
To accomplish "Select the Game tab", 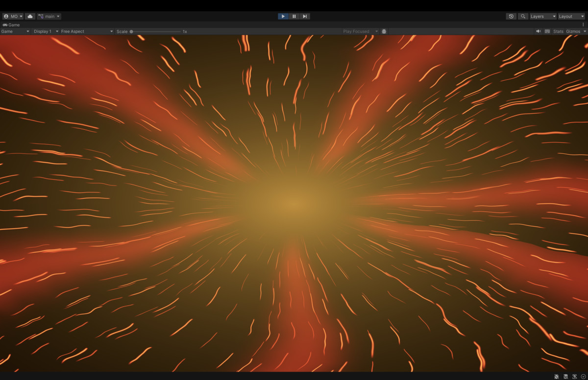I will point(11,24).
